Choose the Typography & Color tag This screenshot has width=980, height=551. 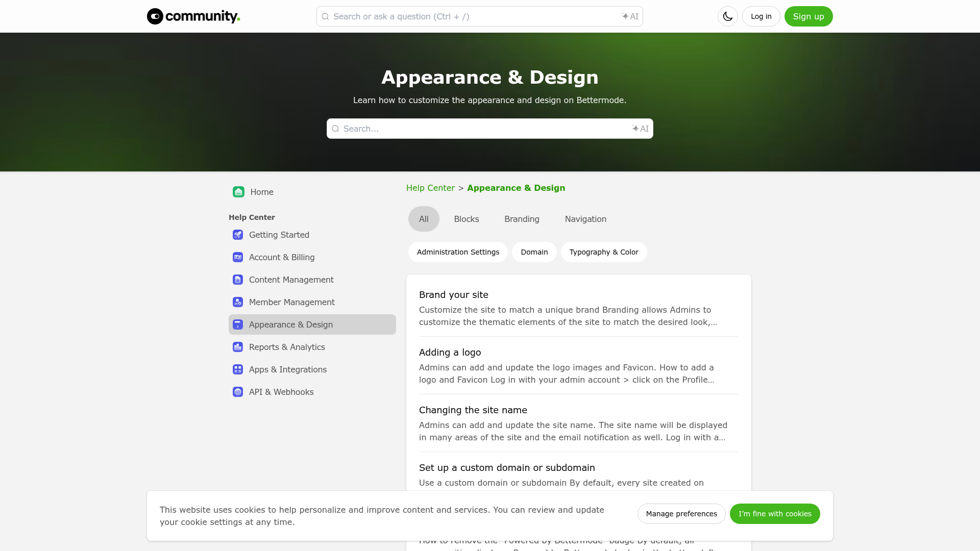coord(604,252)
